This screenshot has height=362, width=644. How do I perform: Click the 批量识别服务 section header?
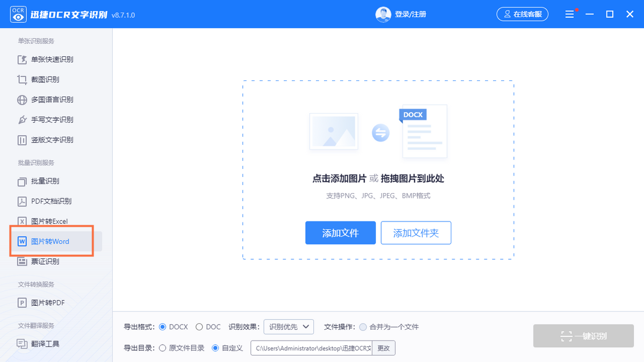[36, 162]
